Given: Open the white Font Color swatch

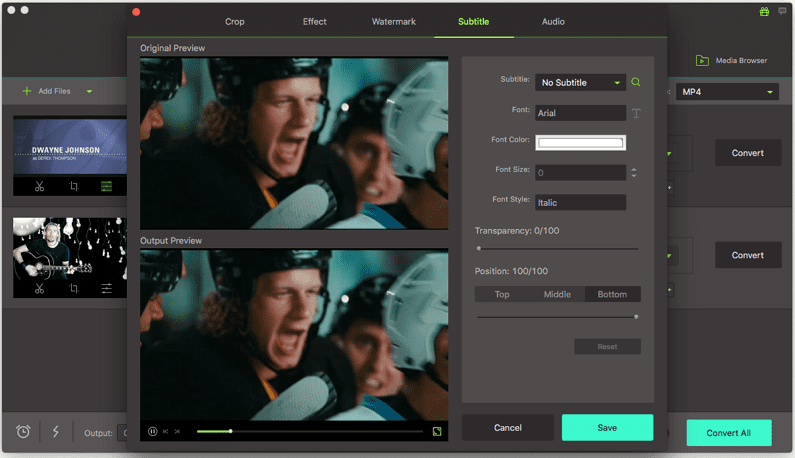Looking at the screenshot, I should point(580,143).
